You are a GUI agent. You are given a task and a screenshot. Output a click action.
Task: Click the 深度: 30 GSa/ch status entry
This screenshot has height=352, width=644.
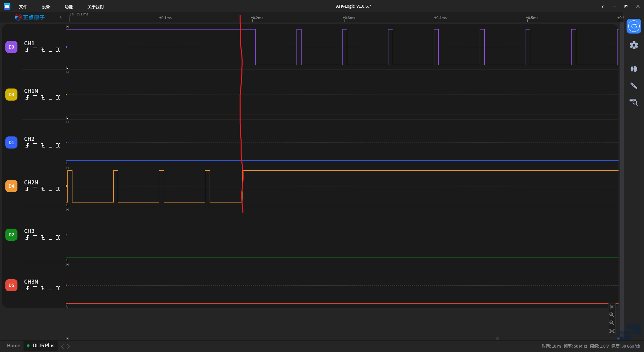626,346
